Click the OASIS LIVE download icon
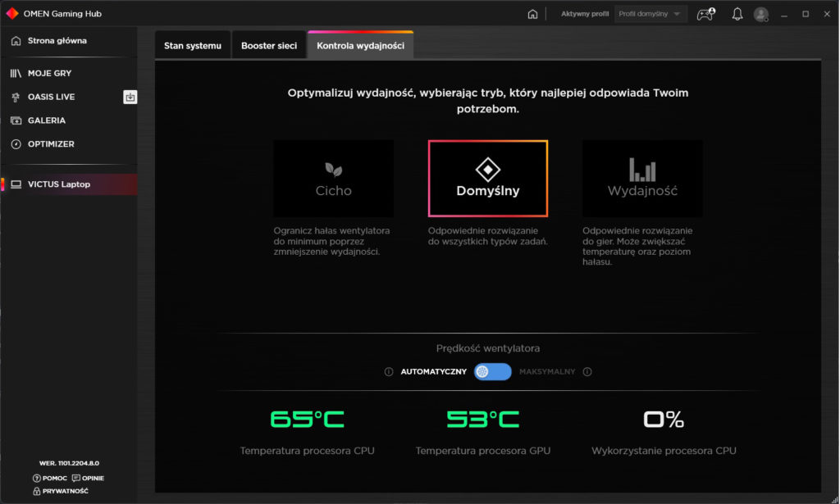Viewport: 840px width, 504px height. pyautogui.click(x=130, y=97)
